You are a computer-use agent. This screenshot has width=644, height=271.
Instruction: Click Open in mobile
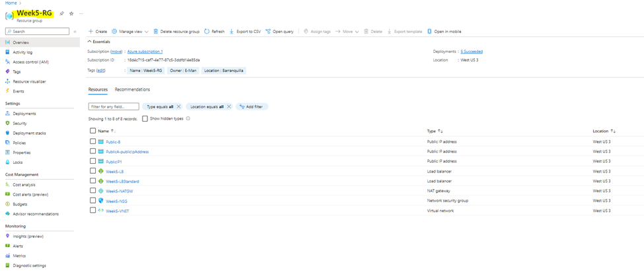click(444, 32)
